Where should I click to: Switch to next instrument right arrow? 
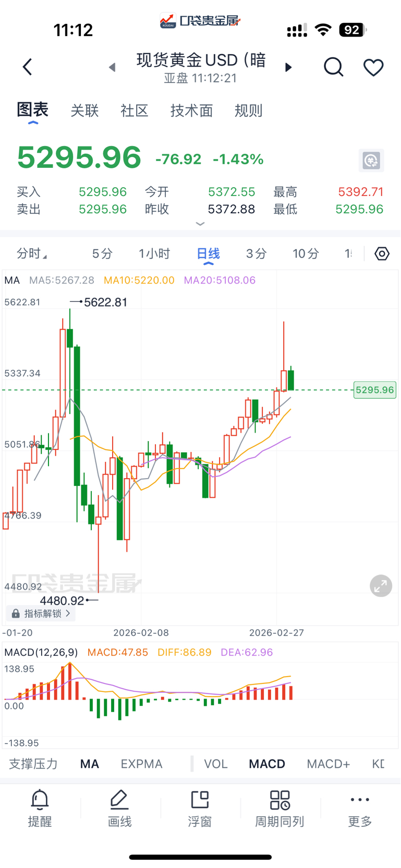(288, 67)
